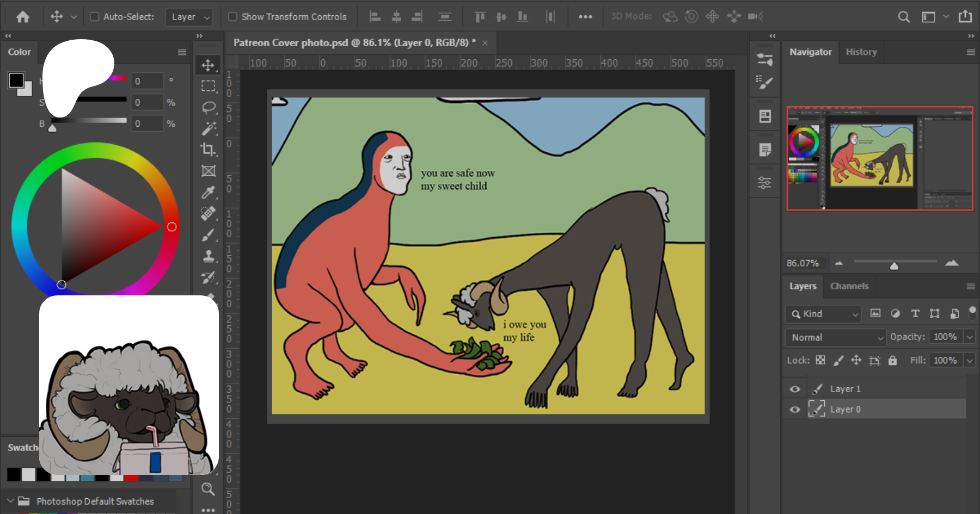Select the Magic Wand tool

click(x=208, y=128)
